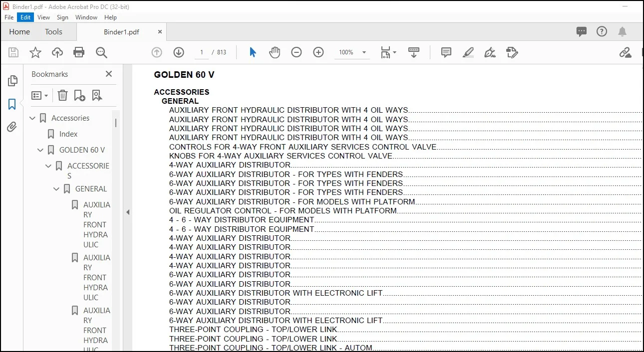Add a new bookmark
This screenshot has width=644, height=352.
79,95
